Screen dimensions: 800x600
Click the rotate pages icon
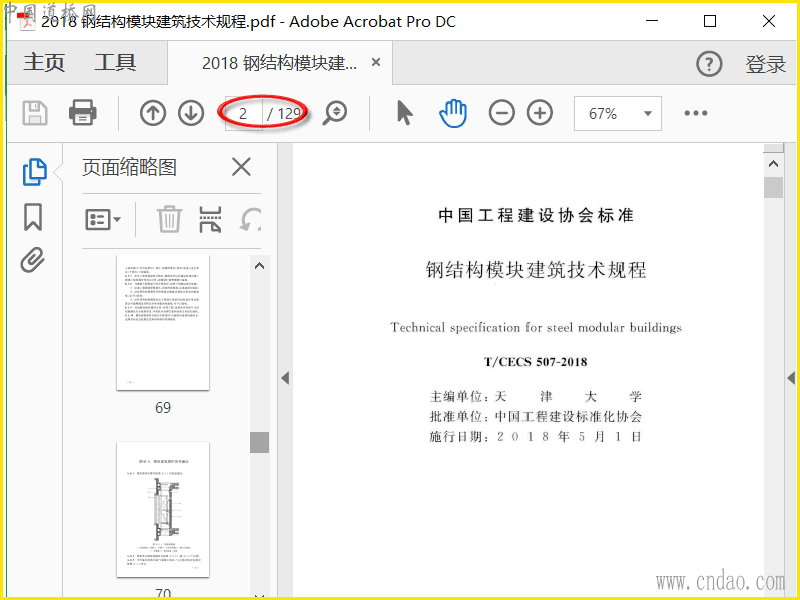pos(251,219)
